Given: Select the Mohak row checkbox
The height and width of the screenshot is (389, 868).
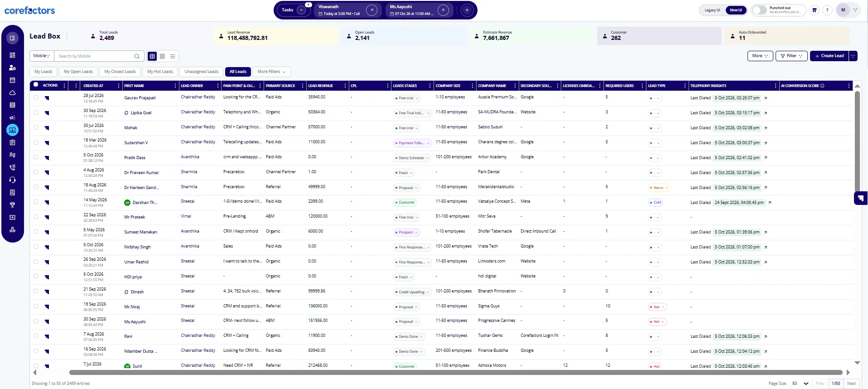Looking at the screenshot, I should click(36, 127).
